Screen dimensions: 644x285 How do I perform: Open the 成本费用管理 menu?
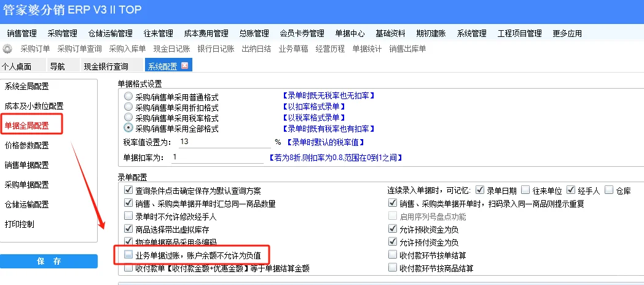206,34
